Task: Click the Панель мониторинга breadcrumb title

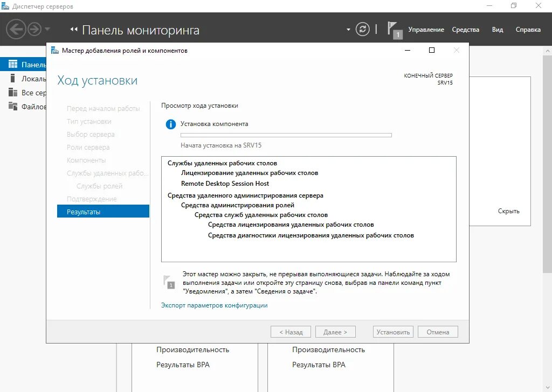Action: (141, 30)
